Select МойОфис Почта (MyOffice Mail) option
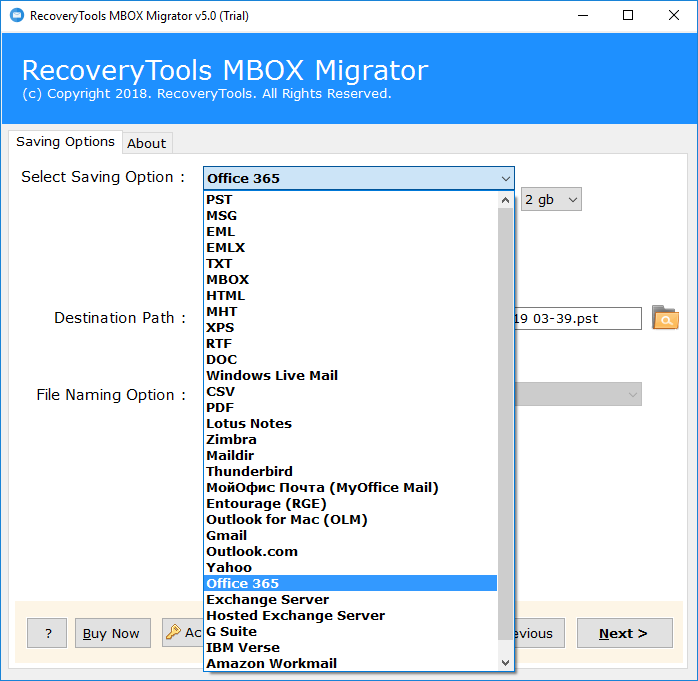698x681 pixels. 350,487
